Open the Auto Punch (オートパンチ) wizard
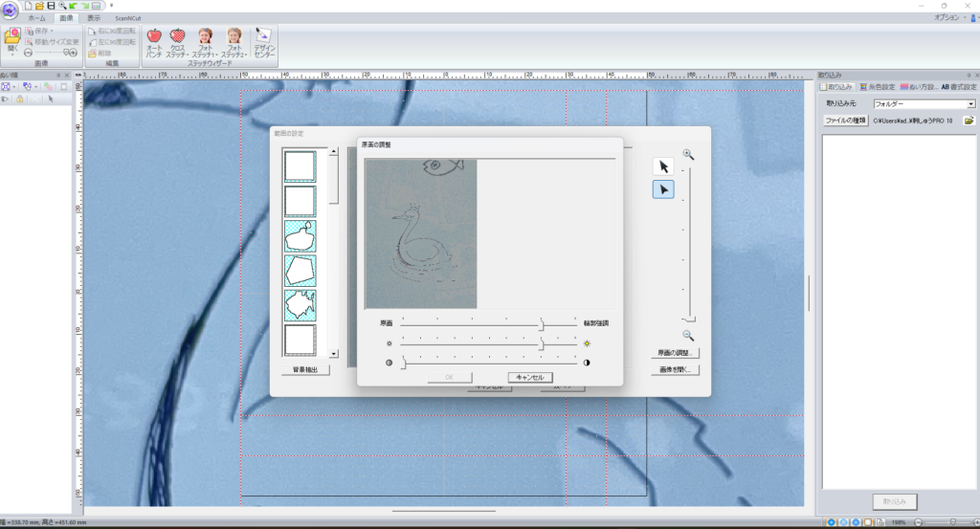This screenshot has height=529, width=980. point(154,44)
